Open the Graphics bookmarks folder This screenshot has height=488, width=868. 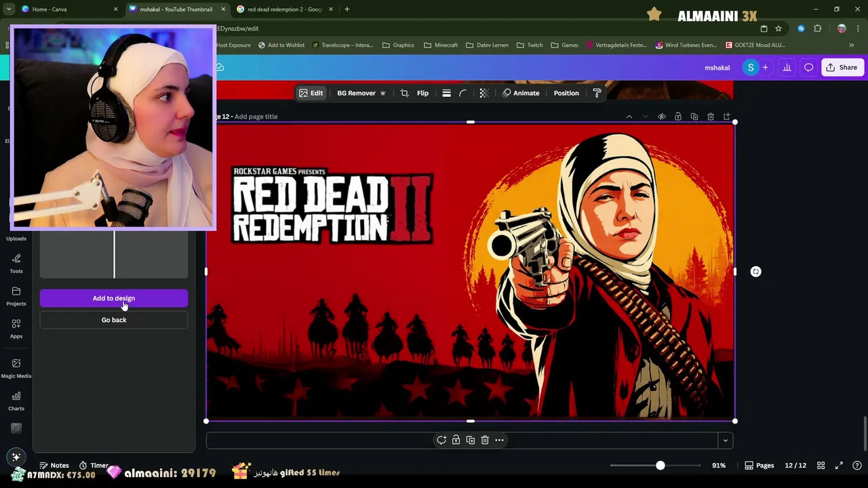tap(398, 45)
